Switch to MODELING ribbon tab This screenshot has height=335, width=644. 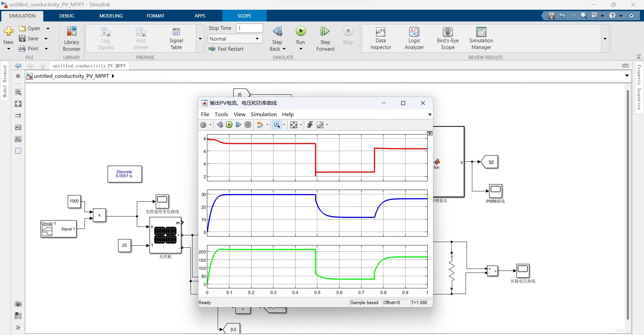[111, 16]
